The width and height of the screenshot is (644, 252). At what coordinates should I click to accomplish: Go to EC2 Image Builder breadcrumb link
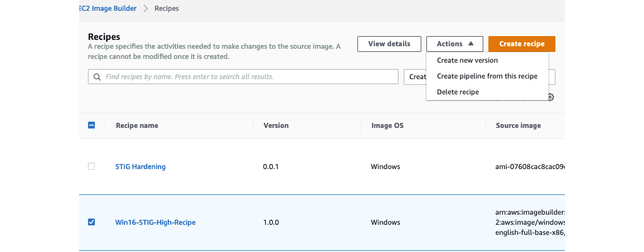(108, 8)
